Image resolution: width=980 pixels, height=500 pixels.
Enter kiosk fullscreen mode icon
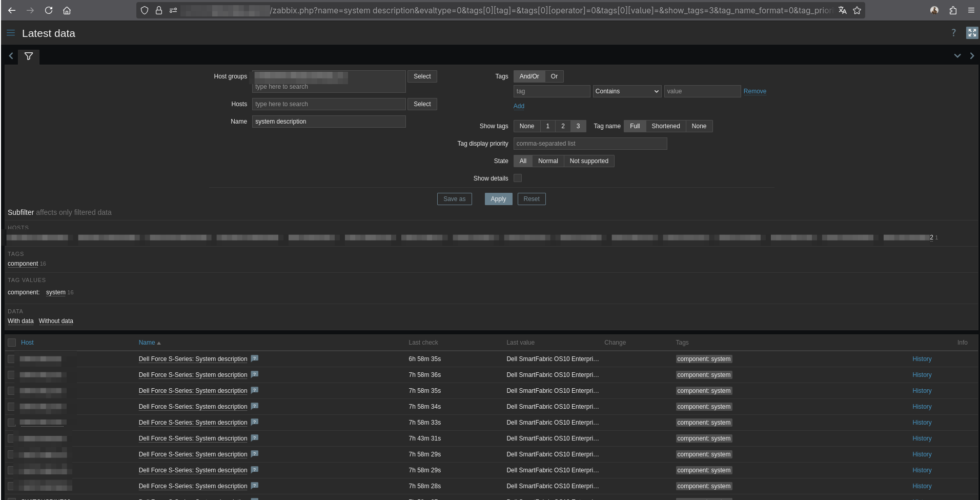(x=972, y=33)
